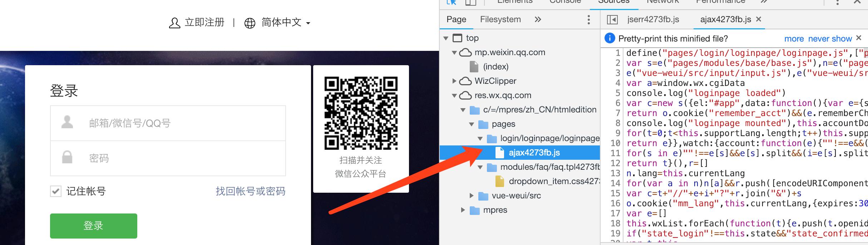Click the pretty-print info icon
Screen dimensions: 868x245
coord(610,38)
